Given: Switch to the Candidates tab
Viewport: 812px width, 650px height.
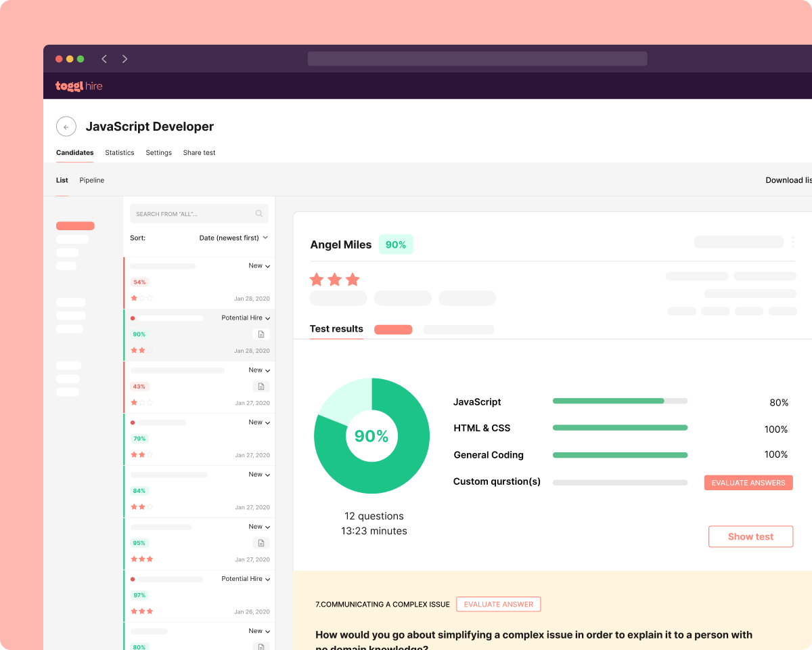Looking at the screenshot, I should click(x=75, y=153).
